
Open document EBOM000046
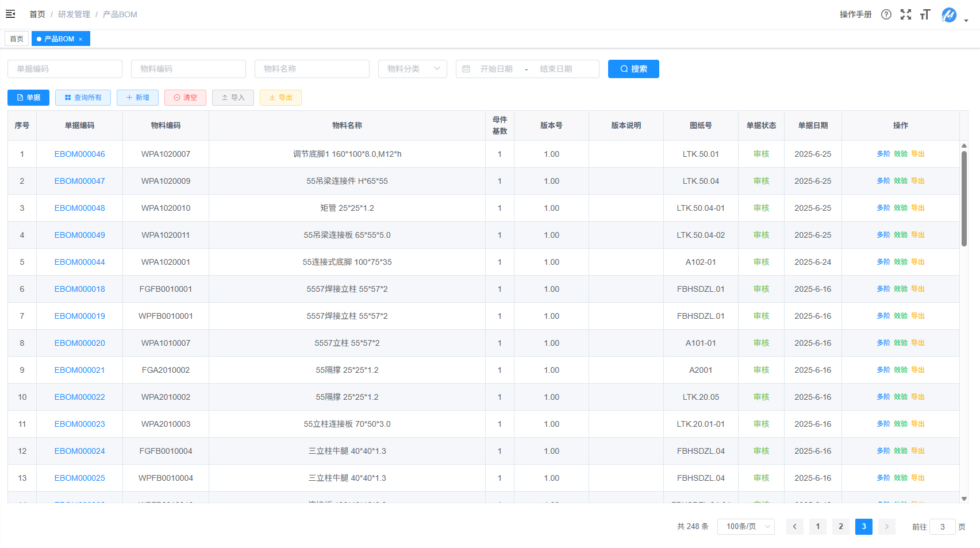(x=80, y=154)
